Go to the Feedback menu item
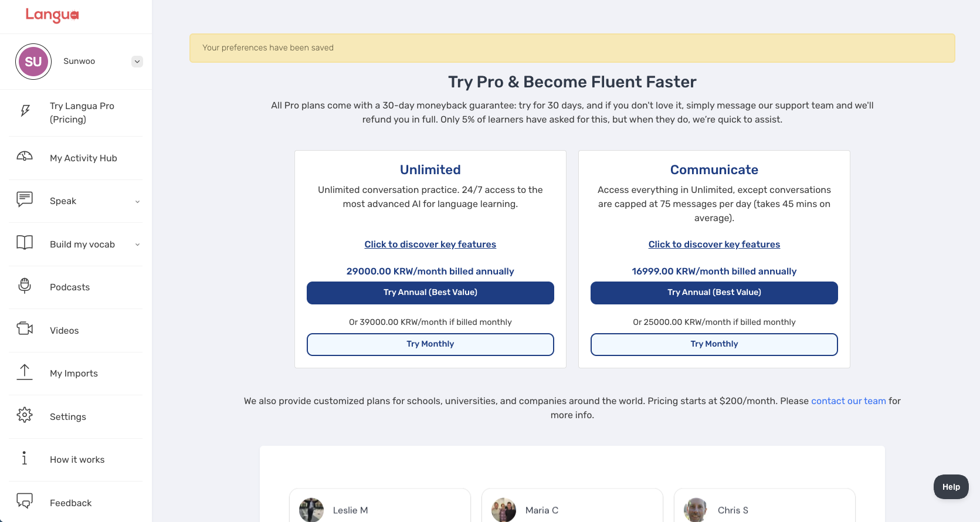 coord(70,503)
